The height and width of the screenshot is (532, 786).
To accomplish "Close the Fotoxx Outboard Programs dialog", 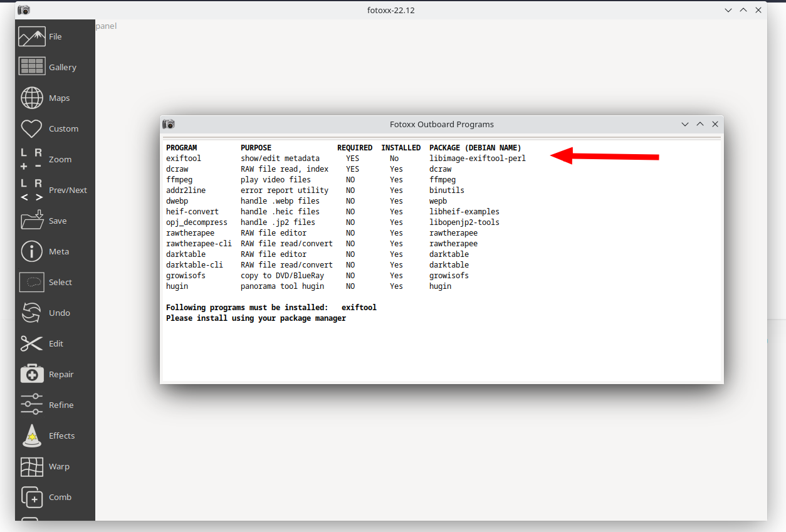I will 715,124.
